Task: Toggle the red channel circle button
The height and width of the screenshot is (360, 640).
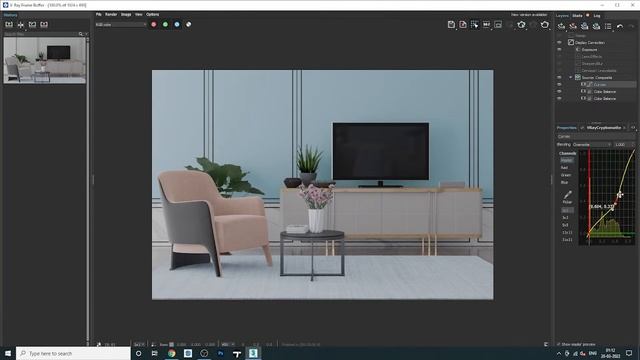Action: [x=154, y=24]
